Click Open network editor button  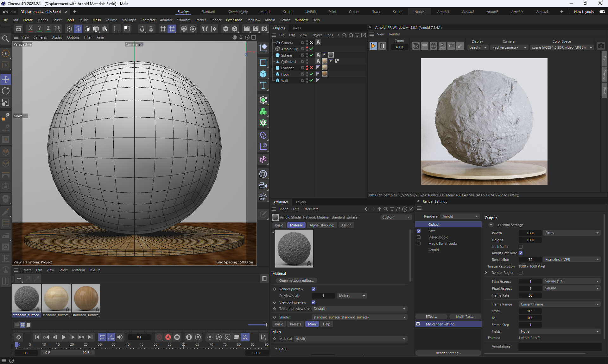pyautogui.click(x=296, y=281)
